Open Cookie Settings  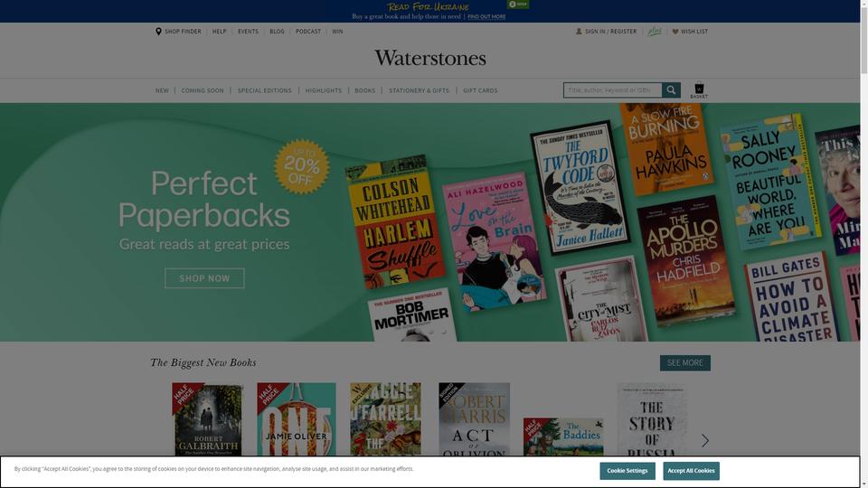(x=627, y=471)
